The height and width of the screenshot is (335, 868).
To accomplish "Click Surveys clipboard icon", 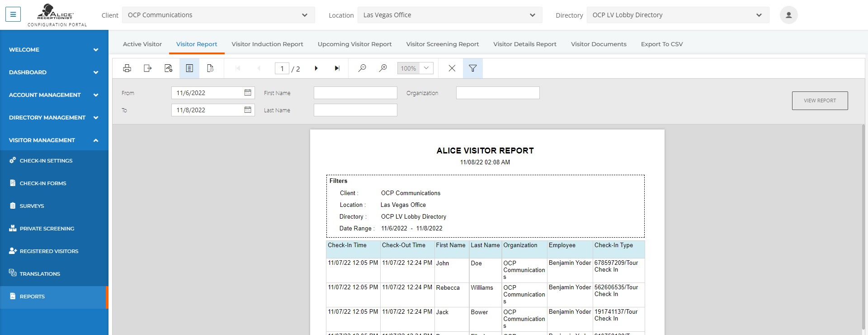I will point(13,206).
